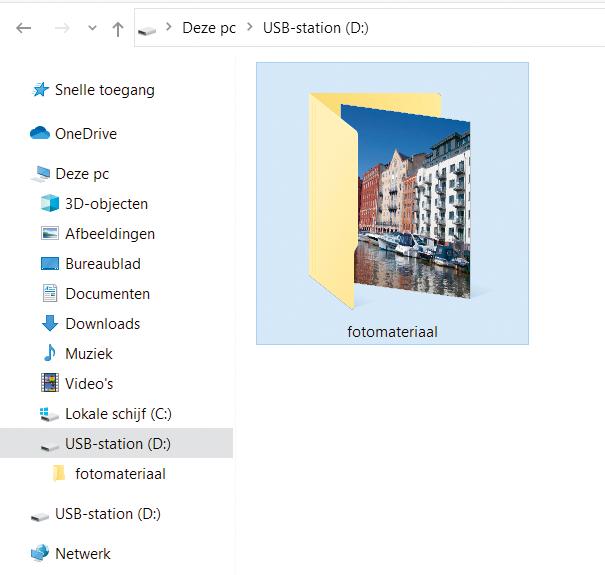Click icon of USB-station (D:) entry above Netwerk

[x=40, y=516]
